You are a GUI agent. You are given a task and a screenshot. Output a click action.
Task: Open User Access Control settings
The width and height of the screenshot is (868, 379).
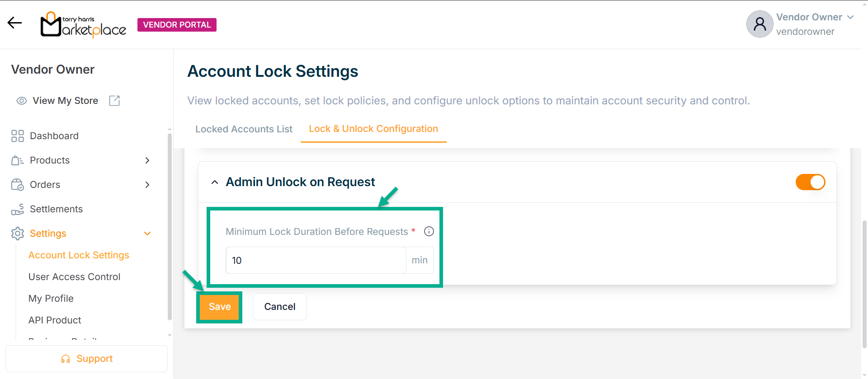pos(74,277)
